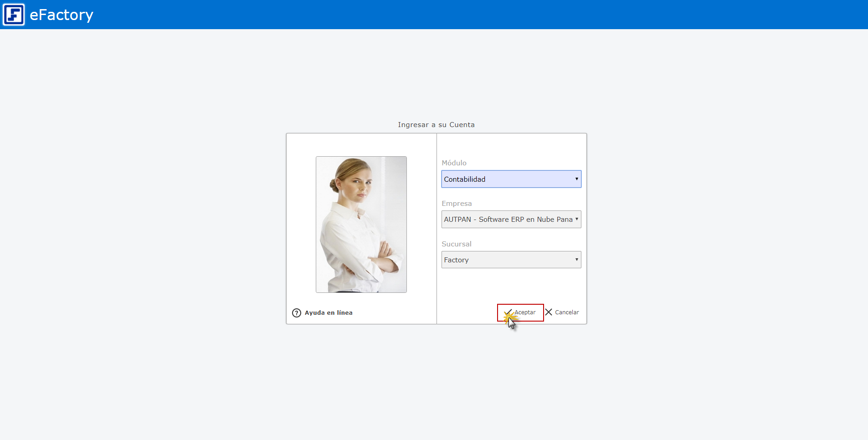Click the blue header bar

coord(456,15)
